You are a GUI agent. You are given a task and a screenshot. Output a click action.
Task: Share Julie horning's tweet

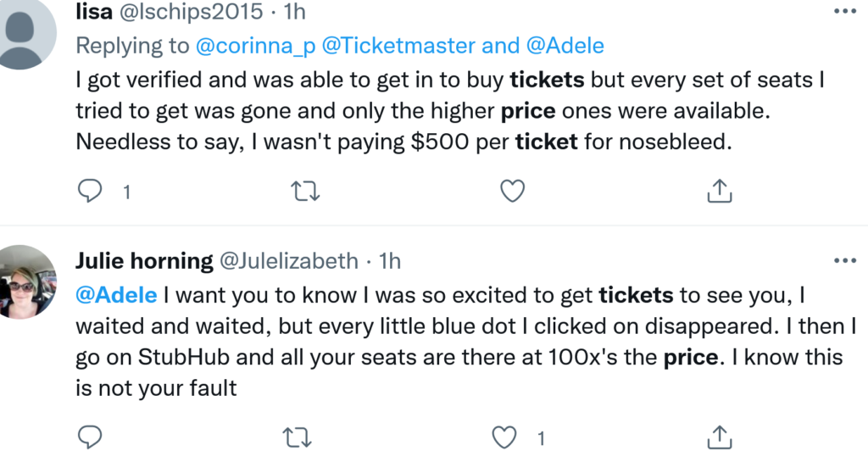[719, 437]
